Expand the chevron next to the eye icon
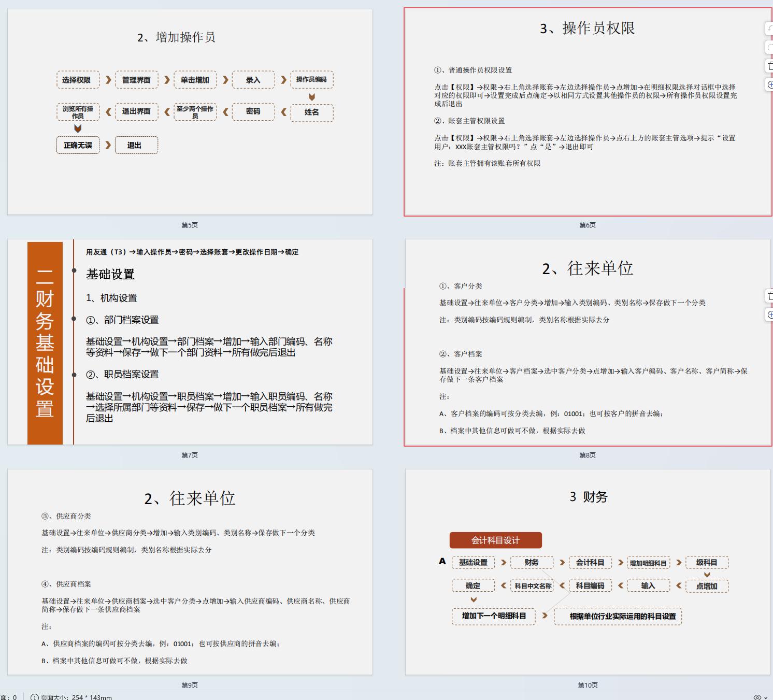This screenshot has height=700, width=773. [x=766, y=697]
